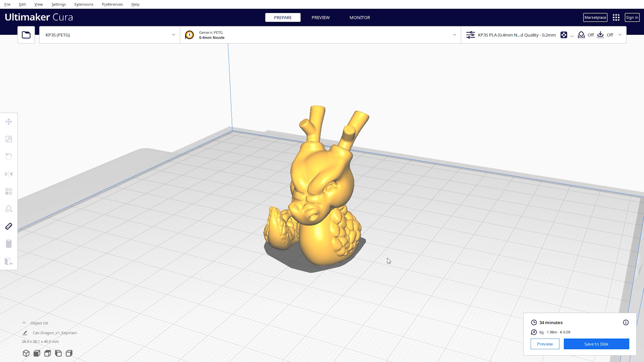Click Save to Disk

(596, 344)
